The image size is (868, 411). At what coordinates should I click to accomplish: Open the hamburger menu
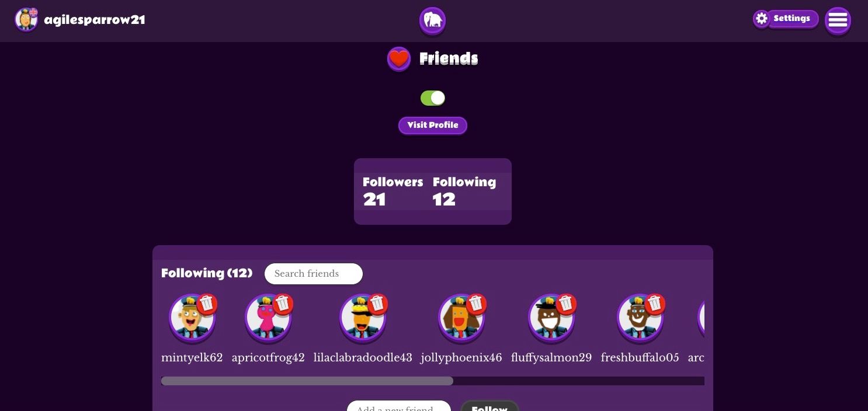click(x=838, y=20)
